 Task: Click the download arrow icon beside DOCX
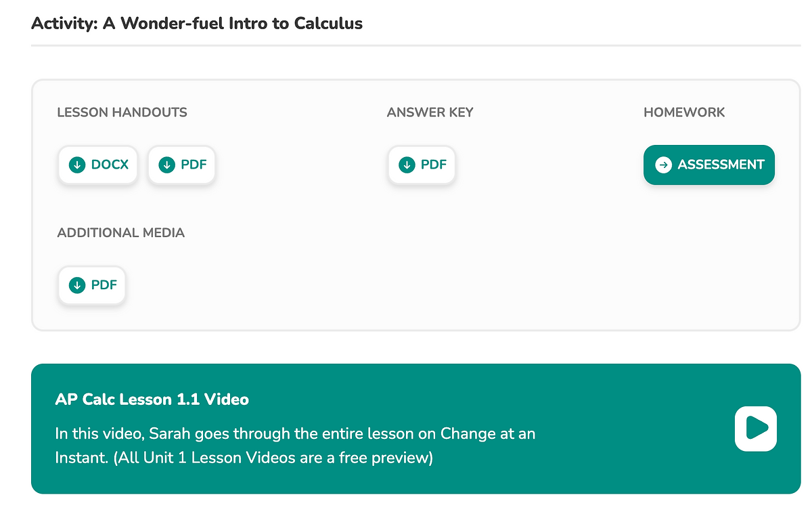click(77, 165)
